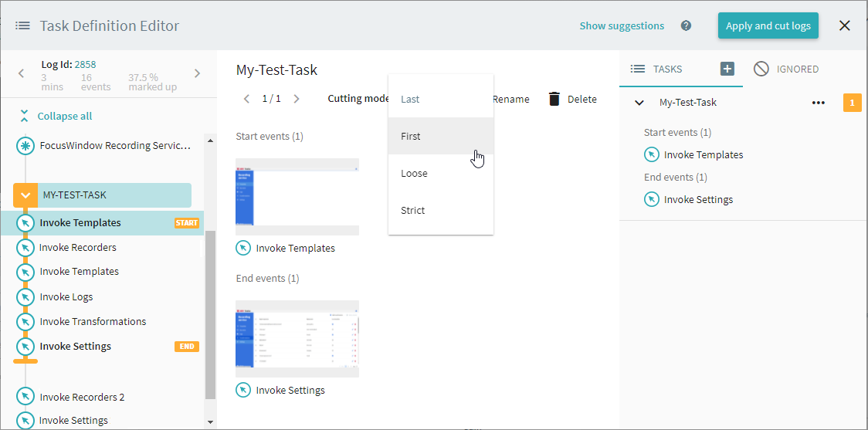
Task: Click the Show suggestions link
Action: 622,25
